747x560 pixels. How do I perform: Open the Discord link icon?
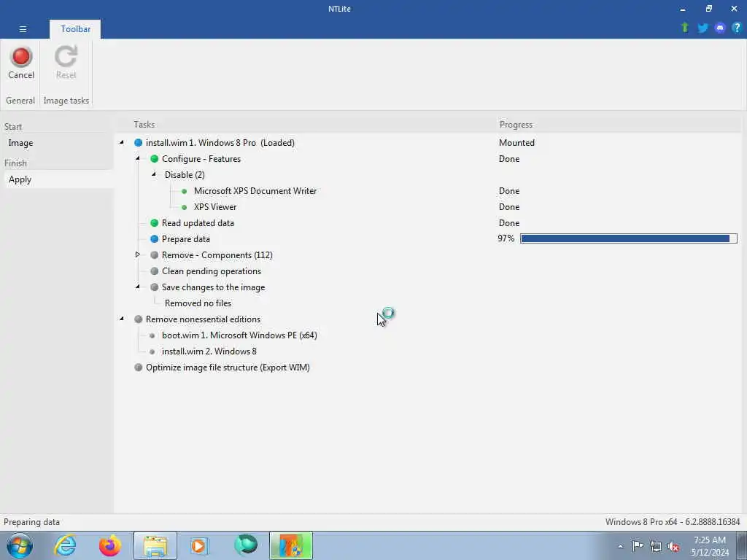(x=720, y=28)
